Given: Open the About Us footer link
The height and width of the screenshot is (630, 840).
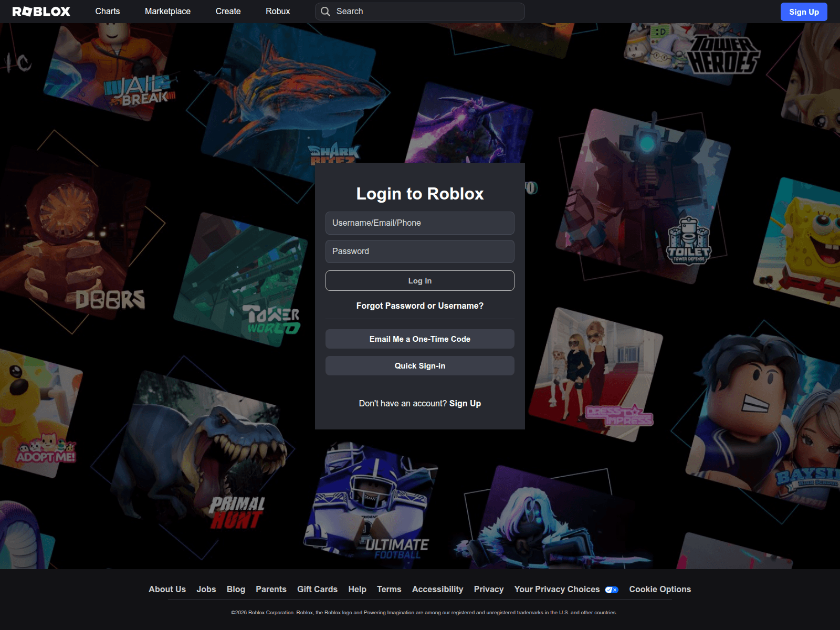Looking at the screenshot, I should click(167, 589).
